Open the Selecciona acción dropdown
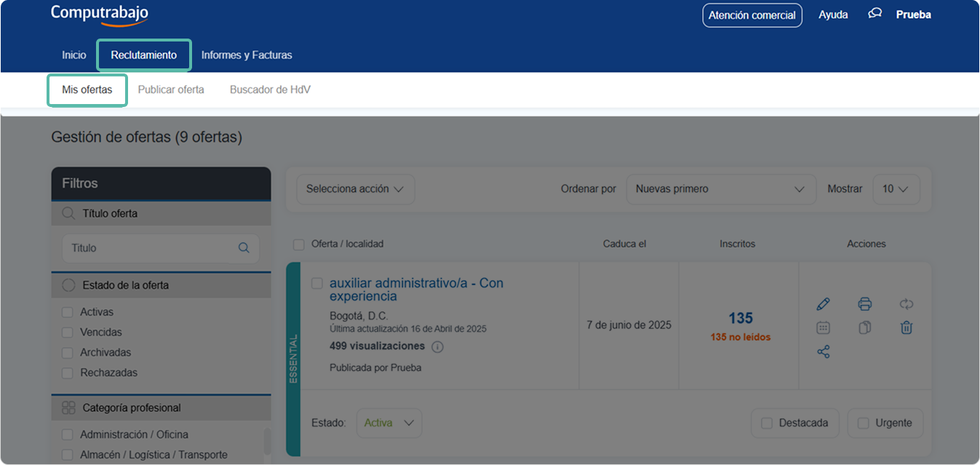This screenshot has height=465, width=980. point(355,188)
